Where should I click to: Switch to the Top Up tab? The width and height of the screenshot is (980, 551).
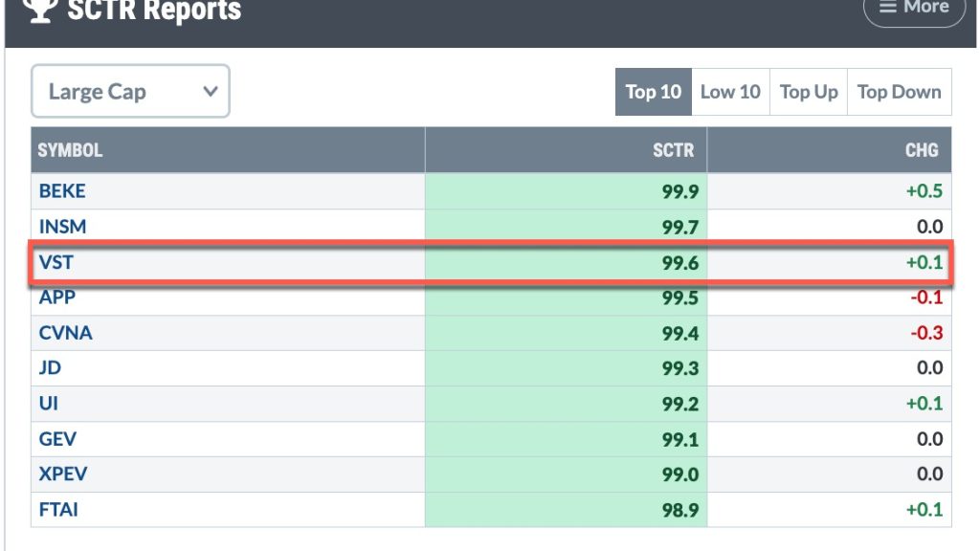tap(809, 92)
